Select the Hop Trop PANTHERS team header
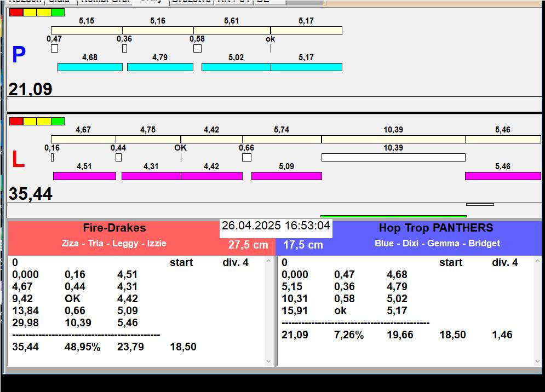 point(436,228)
